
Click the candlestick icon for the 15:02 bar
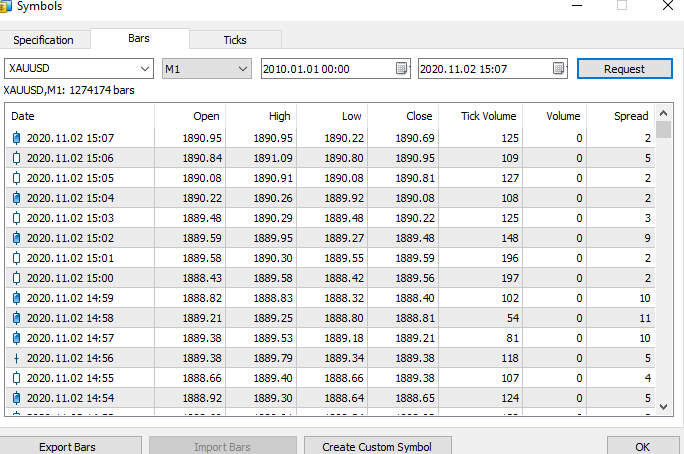point(16,238)
